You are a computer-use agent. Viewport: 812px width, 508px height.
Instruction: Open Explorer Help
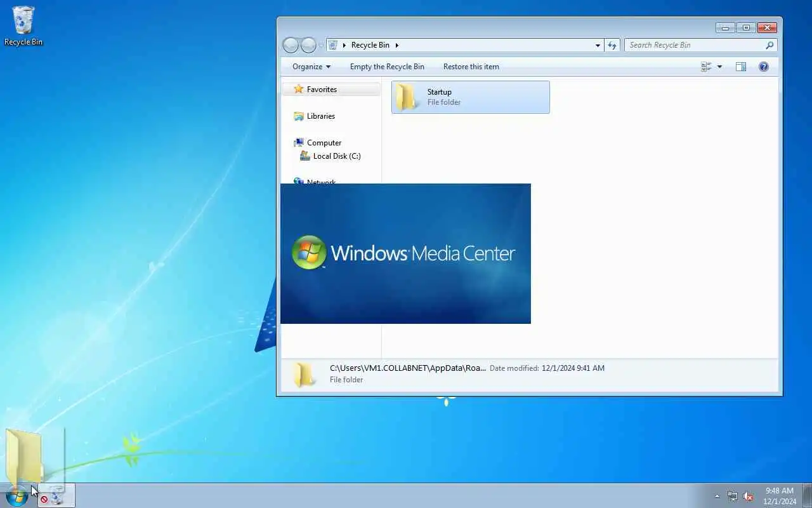pyautogui.click(x=764, y=67)
